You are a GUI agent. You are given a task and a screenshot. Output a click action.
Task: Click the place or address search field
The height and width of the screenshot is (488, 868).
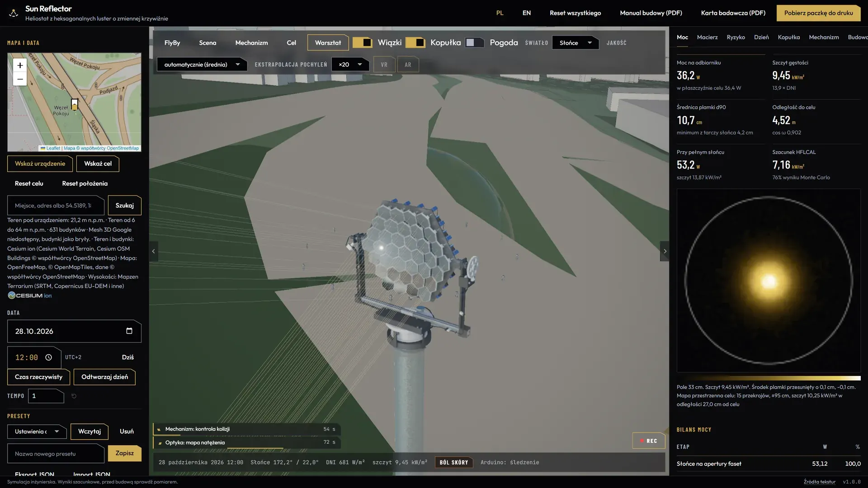[x=56, y=206]
